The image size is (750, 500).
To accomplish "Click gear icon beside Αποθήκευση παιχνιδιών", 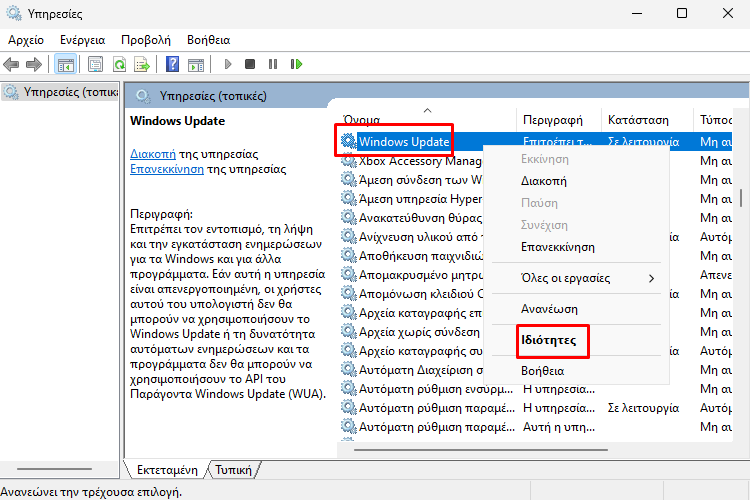I will click(x=348, y=256).
